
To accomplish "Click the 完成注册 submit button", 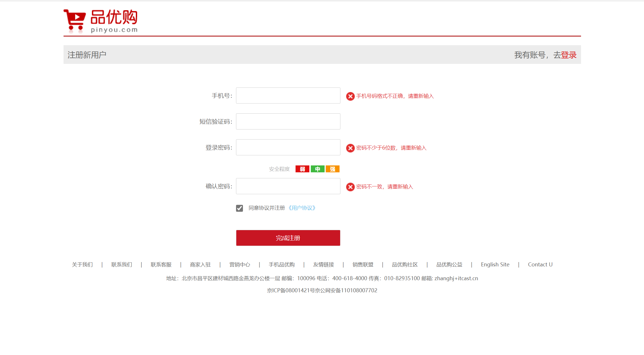I will (x=288, y=238).
